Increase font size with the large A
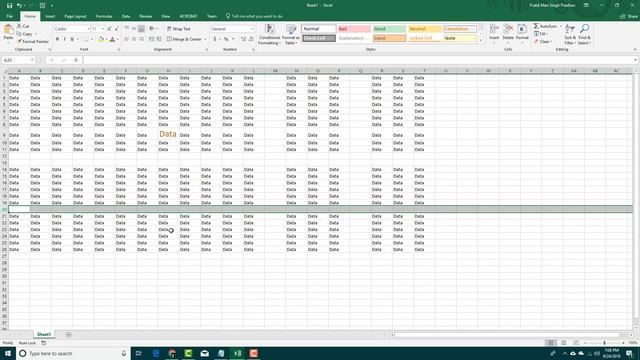 109,29
